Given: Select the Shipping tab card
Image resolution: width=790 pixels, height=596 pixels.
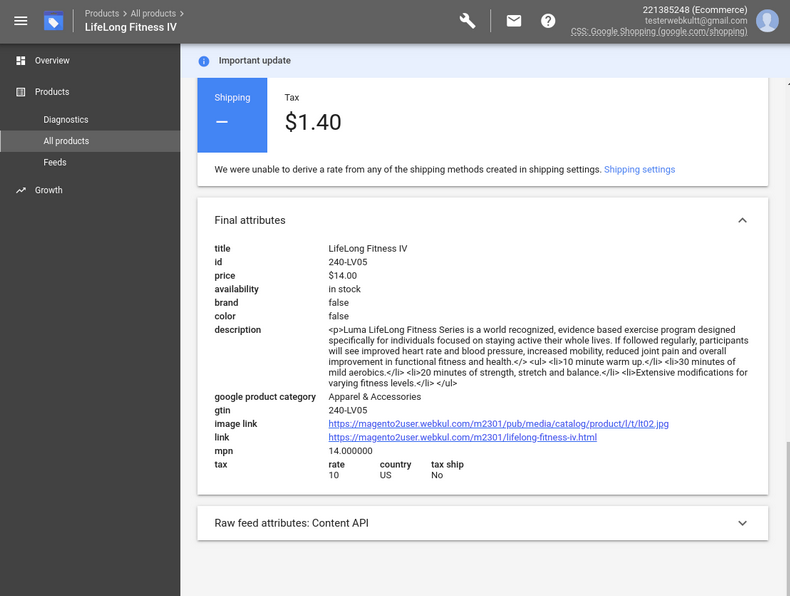Looking at the screenshot, I should (x=232, y=115).
